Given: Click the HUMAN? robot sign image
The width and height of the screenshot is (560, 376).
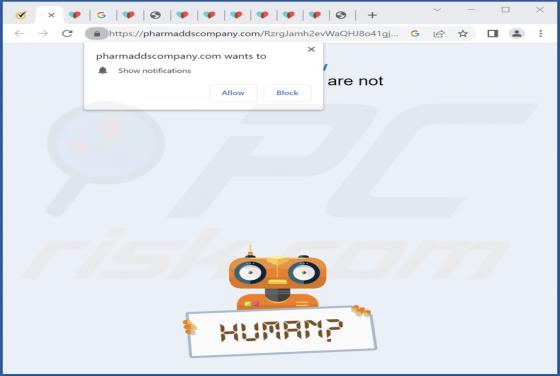Looking at the screenshot, I should pos(281,331).
